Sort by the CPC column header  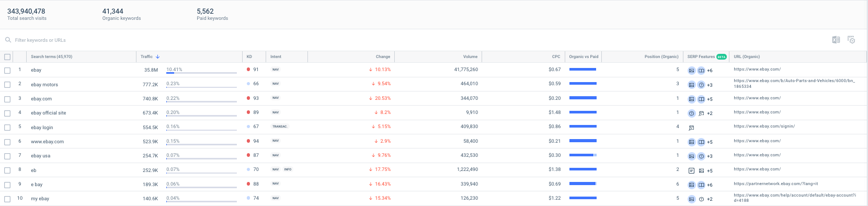click(x=556, y=56)
